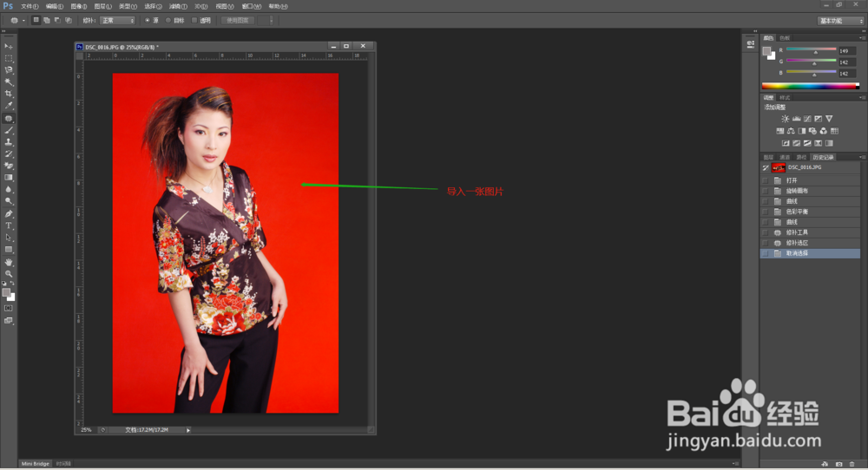This screenshot has height=470, width=868.
Task: Choose the 目标 (Destination) radio button
Action: (168, 21)
